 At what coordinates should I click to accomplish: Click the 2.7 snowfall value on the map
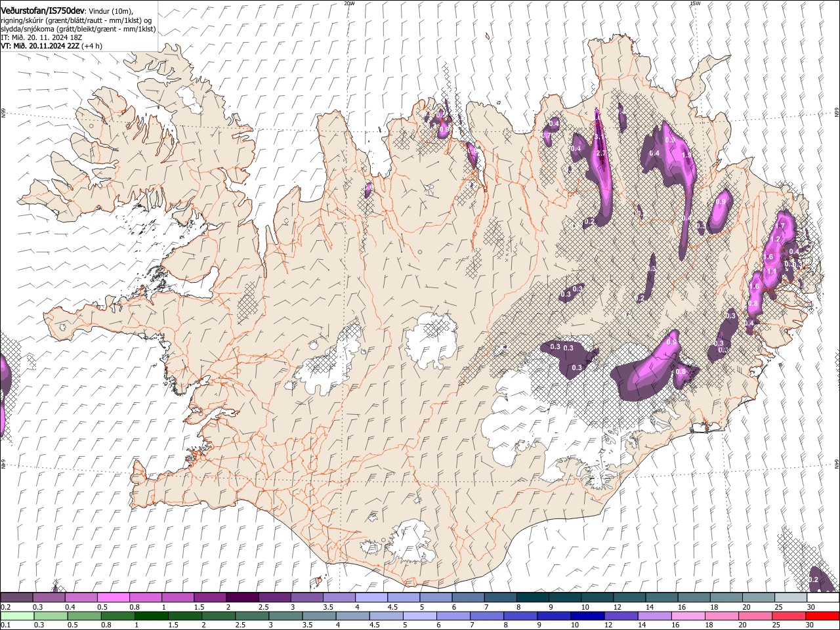(600, 154)
